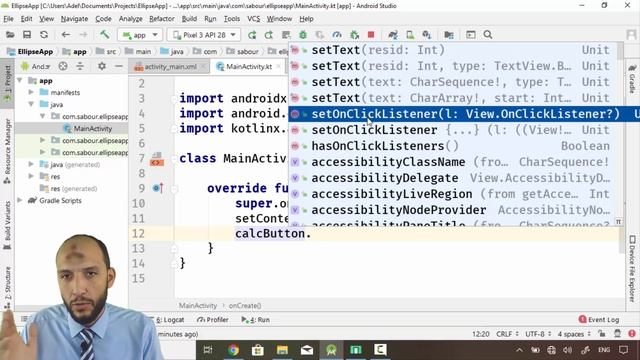Click the read-only lock status icon
This screenshot has height=360, width=640.
tap(602, 334)
